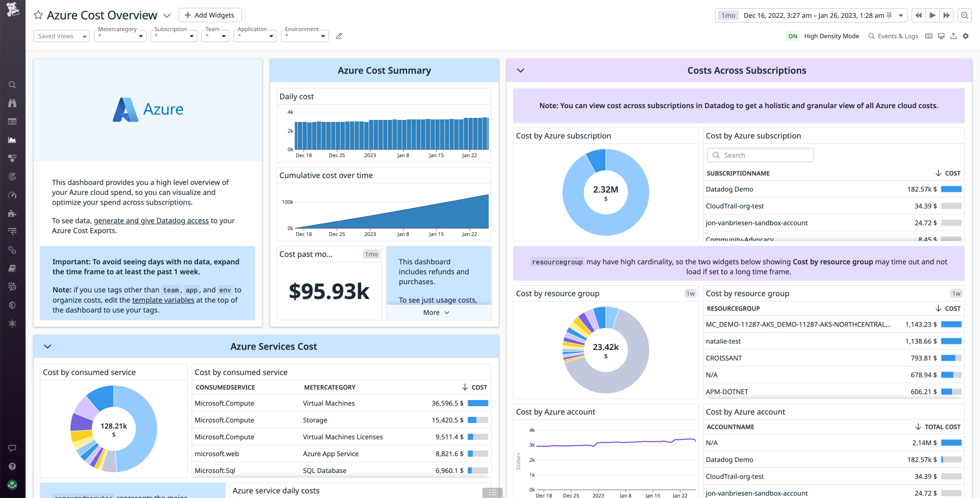Viewport: 980px width, 498px height.
Task: Click the Search field in Cost by Azure subscription
Action: click(x=761, y=155)
